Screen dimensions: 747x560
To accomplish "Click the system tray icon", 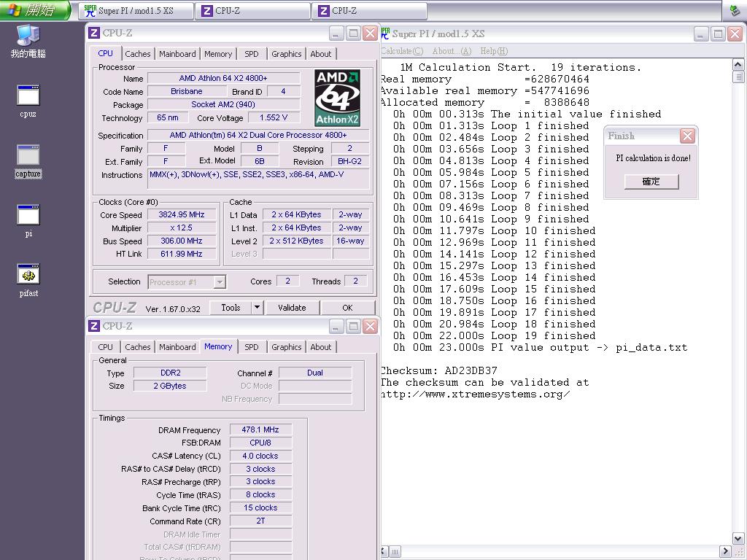I will coord(735,10).
